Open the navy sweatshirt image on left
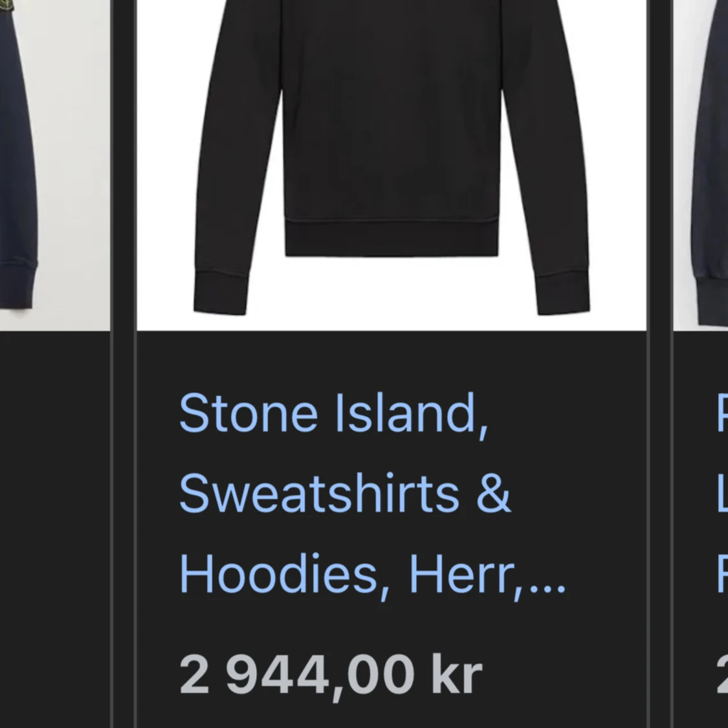 55,165
